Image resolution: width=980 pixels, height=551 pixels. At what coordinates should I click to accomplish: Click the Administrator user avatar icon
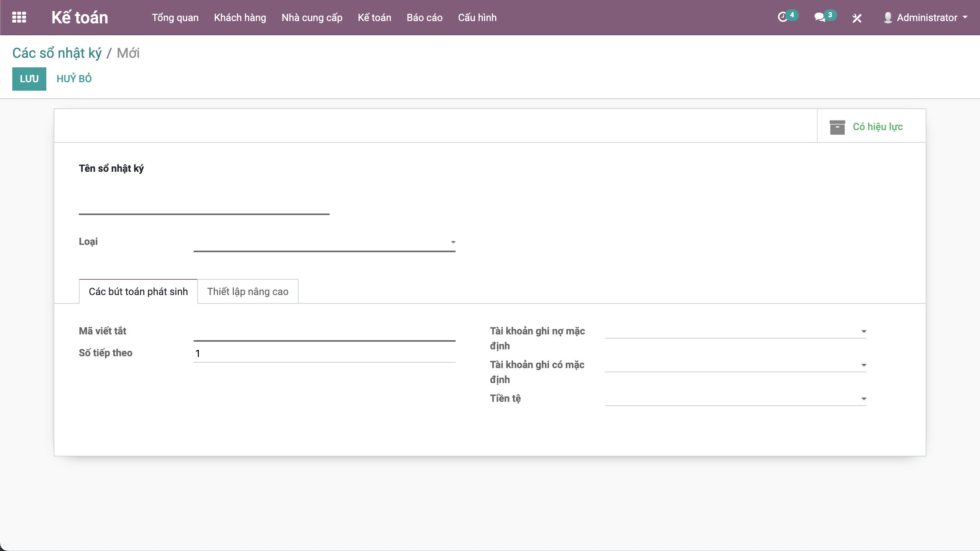coord(888,18)
